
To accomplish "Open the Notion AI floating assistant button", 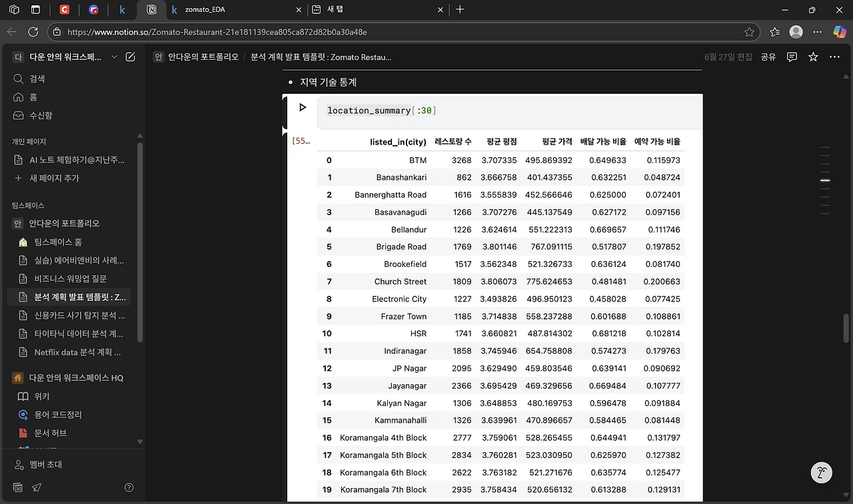I will coord(822,473).
